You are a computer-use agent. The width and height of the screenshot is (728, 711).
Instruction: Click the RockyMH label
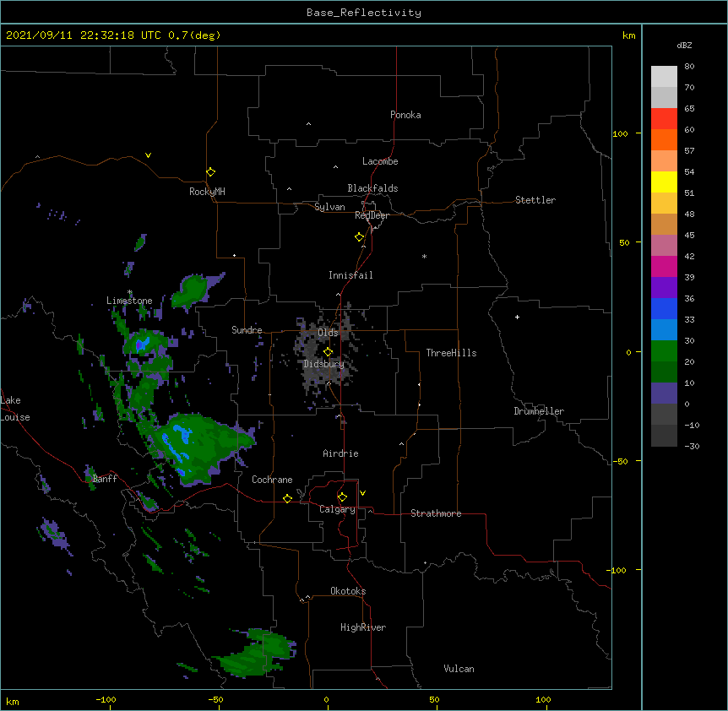point(207,192)
